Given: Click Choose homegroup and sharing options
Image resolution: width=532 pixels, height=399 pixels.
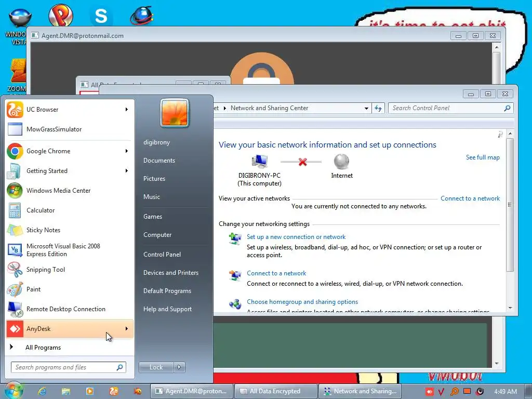Looking at the screenshot, I should 302,302.
